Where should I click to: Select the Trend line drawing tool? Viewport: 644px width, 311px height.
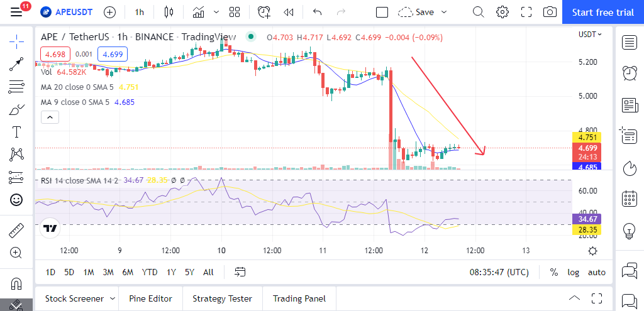pyautogui.click(x=17, y=64)
